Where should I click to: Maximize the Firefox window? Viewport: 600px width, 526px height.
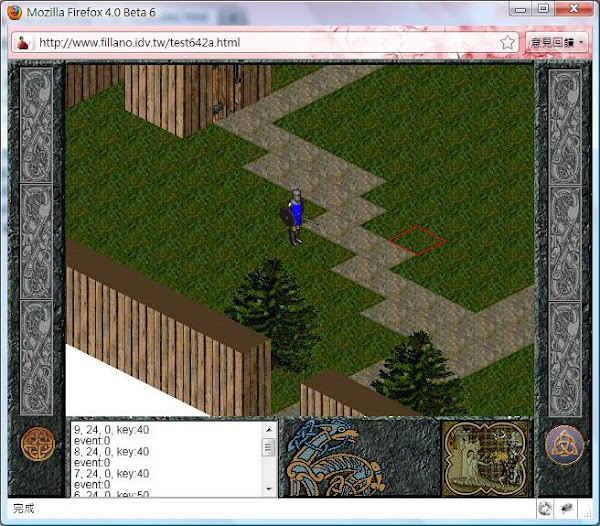click(543, 8)
